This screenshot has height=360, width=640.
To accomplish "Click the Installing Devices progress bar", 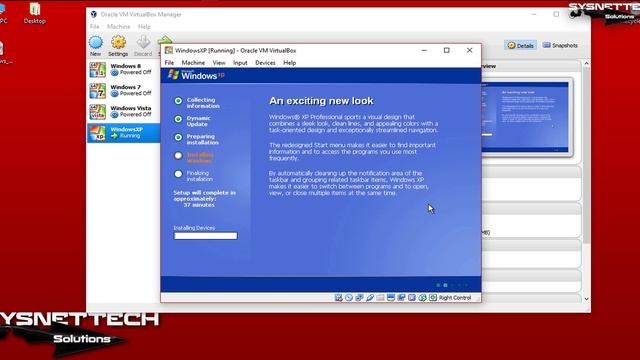I will [205, 236].
